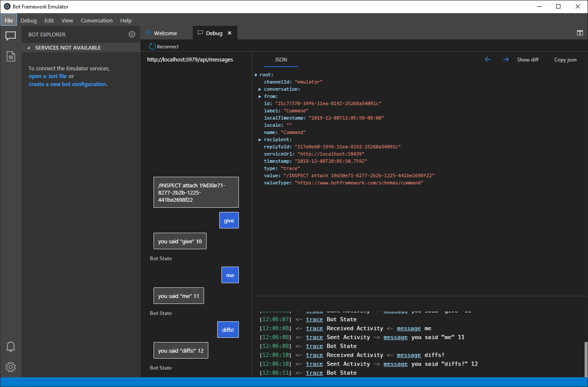This screenshot has height=387, width=588.
Task: Select the /INSPECT attach message bubble
Action: [x=196, y=192]
